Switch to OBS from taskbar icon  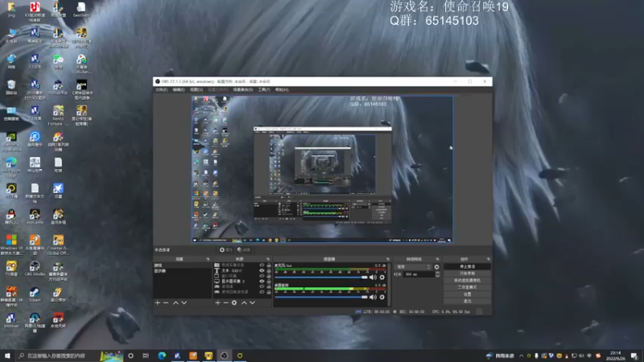[x=225, y=356]
